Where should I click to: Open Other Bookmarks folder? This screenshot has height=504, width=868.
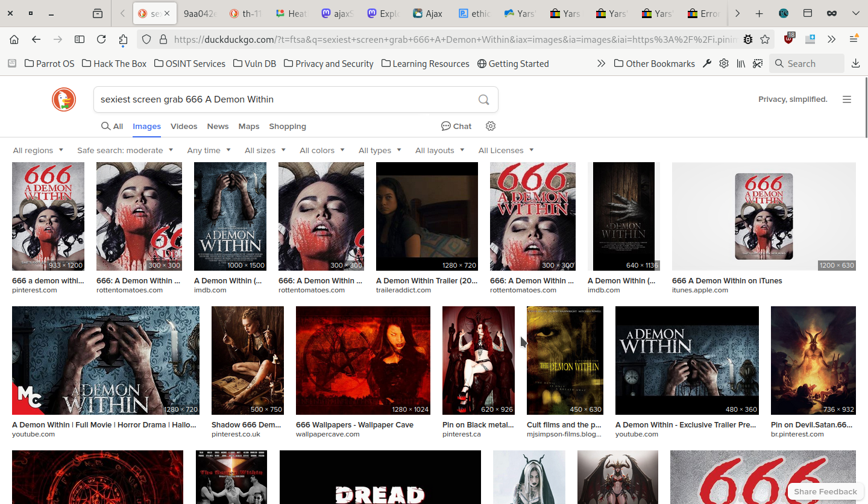[654, 63]
